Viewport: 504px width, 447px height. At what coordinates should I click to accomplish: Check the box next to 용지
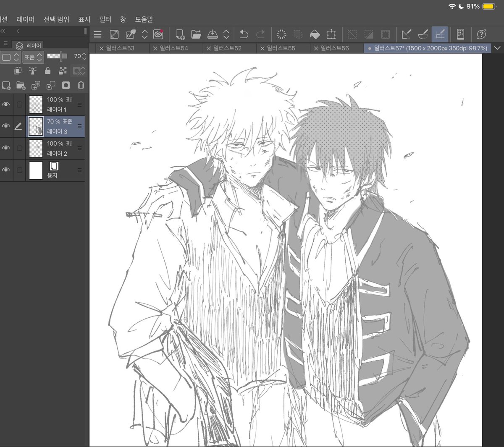coord(19,170)
